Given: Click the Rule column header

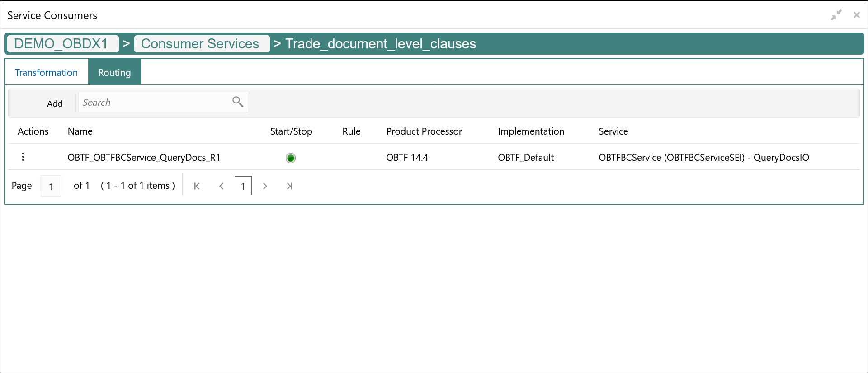Looking at the screenshot, I should (351, 131).
